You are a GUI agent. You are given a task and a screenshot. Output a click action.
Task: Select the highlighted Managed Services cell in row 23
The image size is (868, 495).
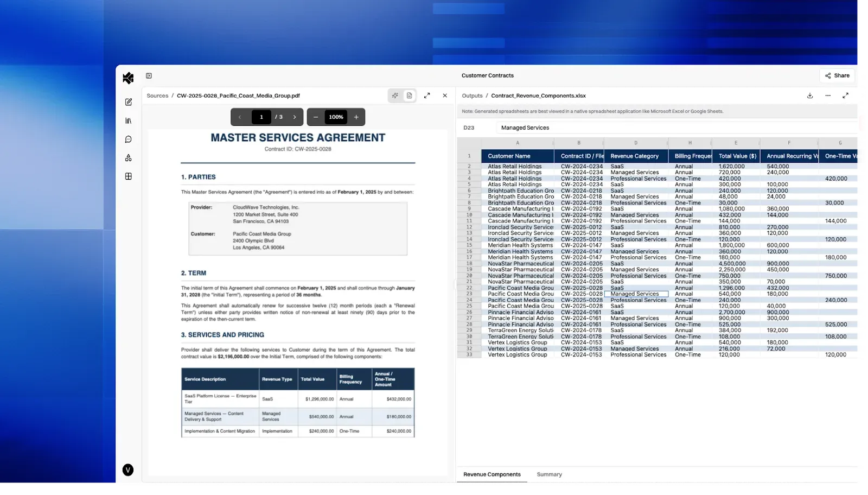(636, 294)
